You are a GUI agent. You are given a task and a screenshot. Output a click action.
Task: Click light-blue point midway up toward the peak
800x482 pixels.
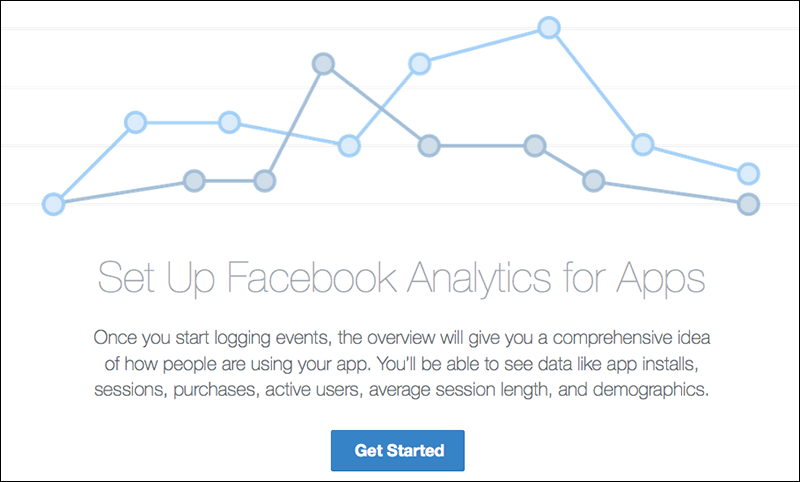pyautogui.click(x=419, y=64)
